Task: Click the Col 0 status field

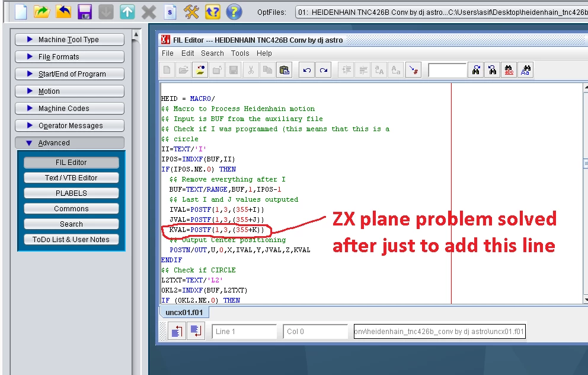Action: tap(315, 332)
